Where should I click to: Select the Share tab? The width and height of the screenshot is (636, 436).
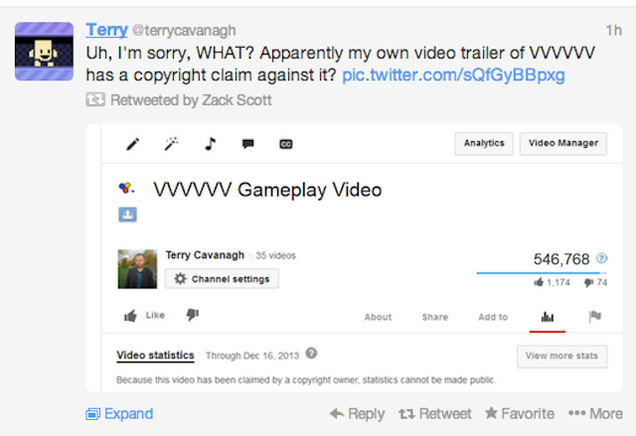coord(435,317)
